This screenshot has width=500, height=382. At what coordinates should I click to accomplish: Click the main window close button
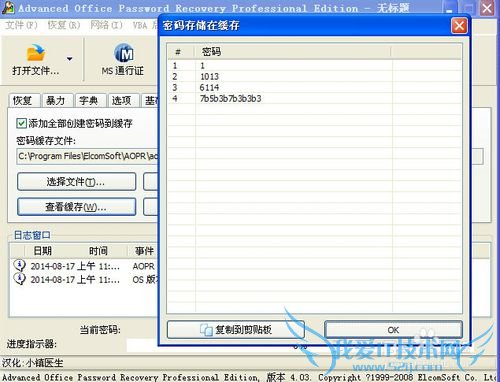487,8
